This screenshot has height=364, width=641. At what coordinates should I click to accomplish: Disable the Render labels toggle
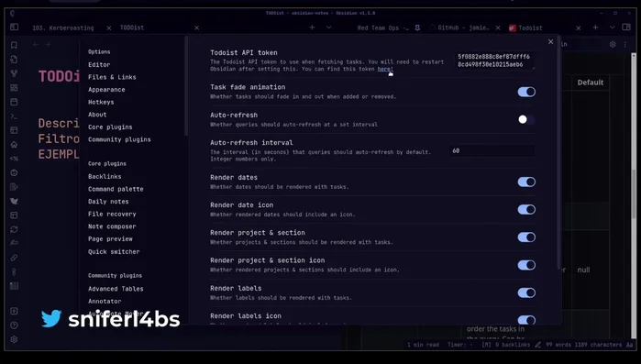click(x=526, y=292)
